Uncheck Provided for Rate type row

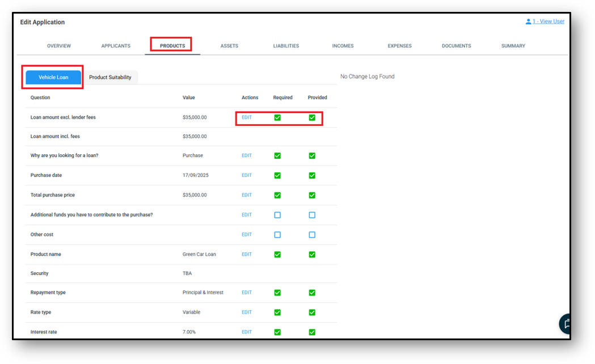tap(312, 312)
